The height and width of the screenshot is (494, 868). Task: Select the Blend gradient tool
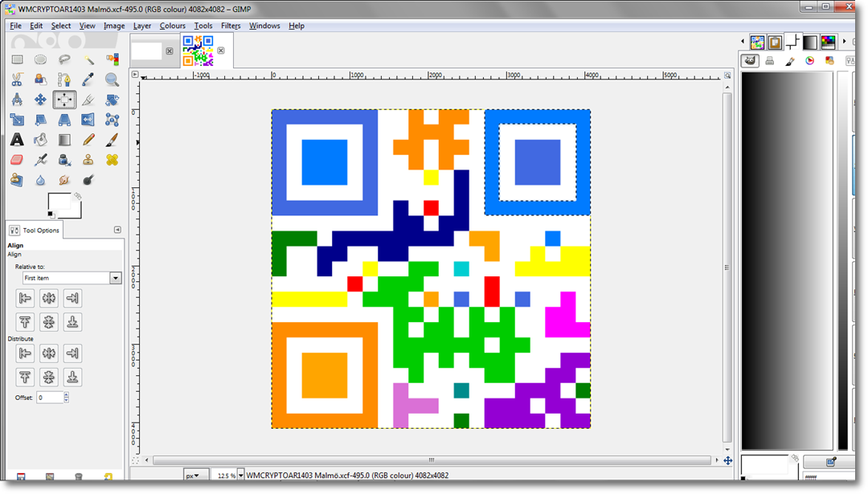[64, 140]
